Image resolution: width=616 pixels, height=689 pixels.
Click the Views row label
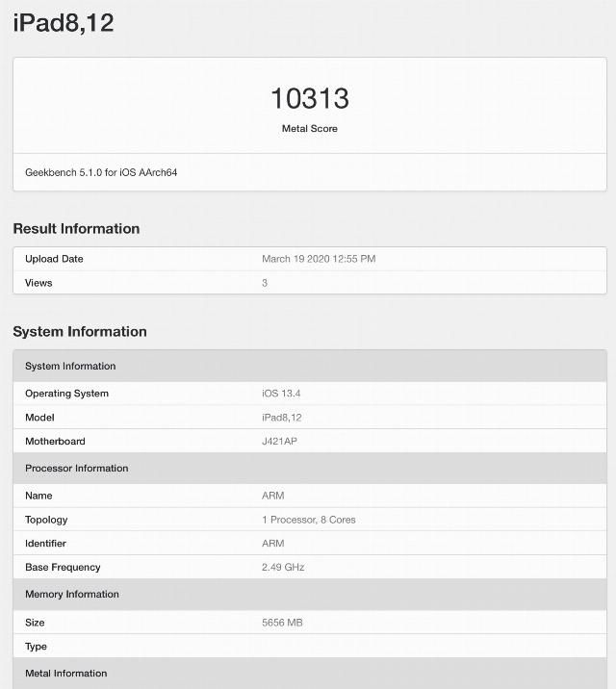38,283
